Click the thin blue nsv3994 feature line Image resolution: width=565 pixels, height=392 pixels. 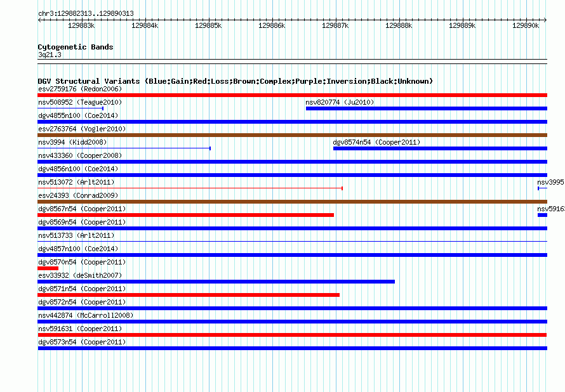[124, 148]
